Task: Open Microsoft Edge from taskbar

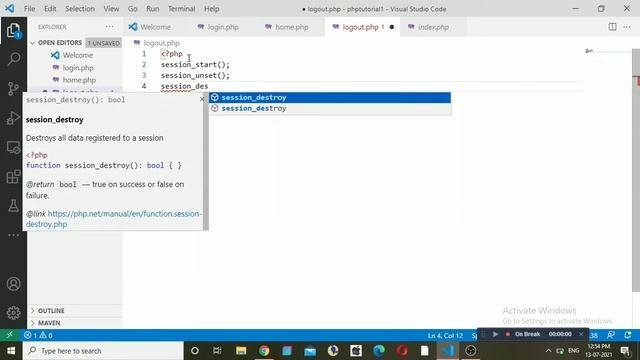Action: pos(379,351)
